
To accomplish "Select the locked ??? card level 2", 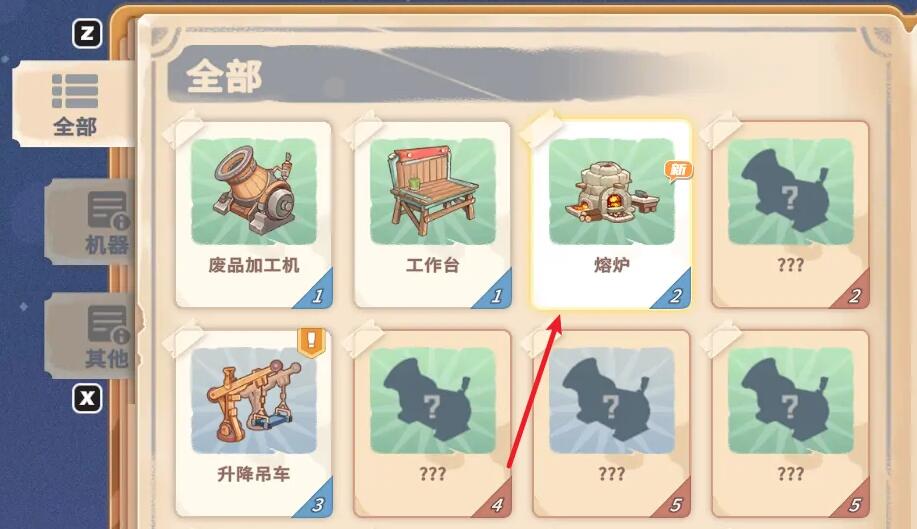I will point(790,215).
